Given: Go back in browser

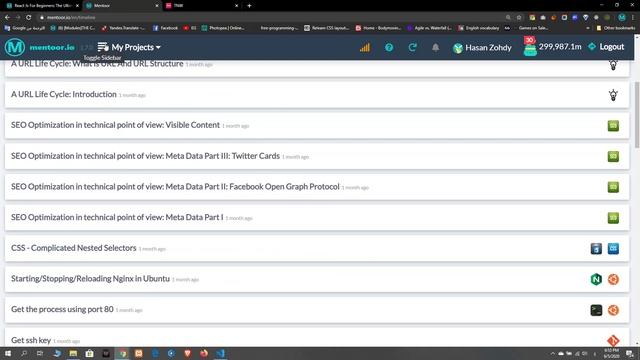Looking at the screenshot, I should coord(7,18).
